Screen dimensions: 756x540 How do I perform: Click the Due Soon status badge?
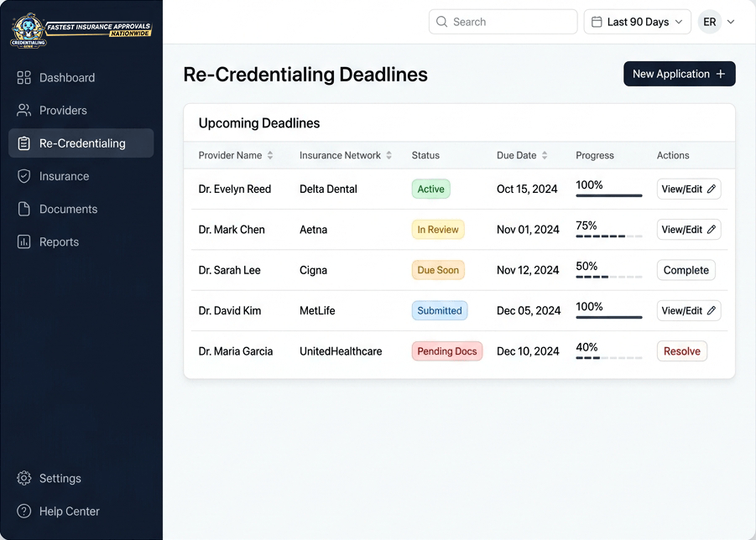point(438,270)
